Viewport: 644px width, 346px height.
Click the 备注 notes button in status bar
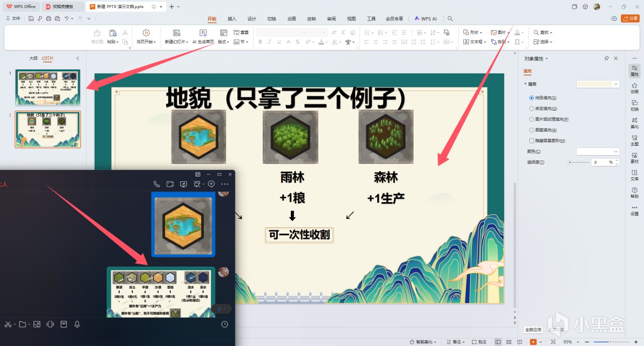click(454, 342)
